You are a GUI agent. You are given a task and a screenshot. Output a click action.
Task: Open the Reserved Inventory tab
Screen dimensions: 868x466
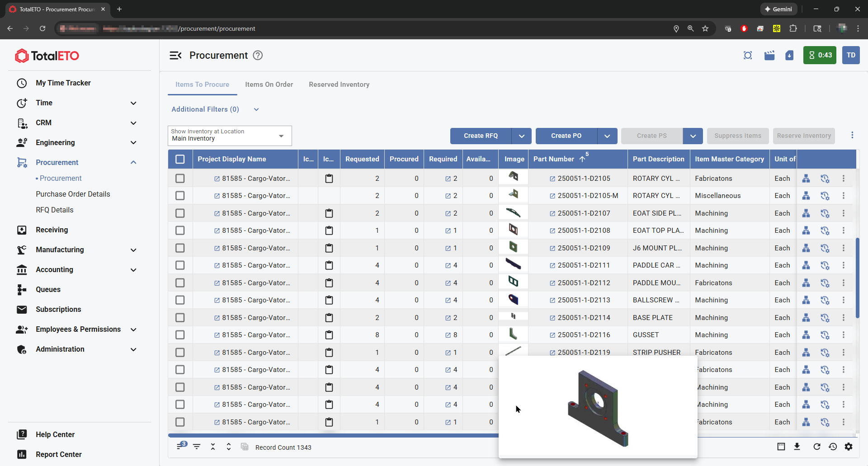[339, 85]
